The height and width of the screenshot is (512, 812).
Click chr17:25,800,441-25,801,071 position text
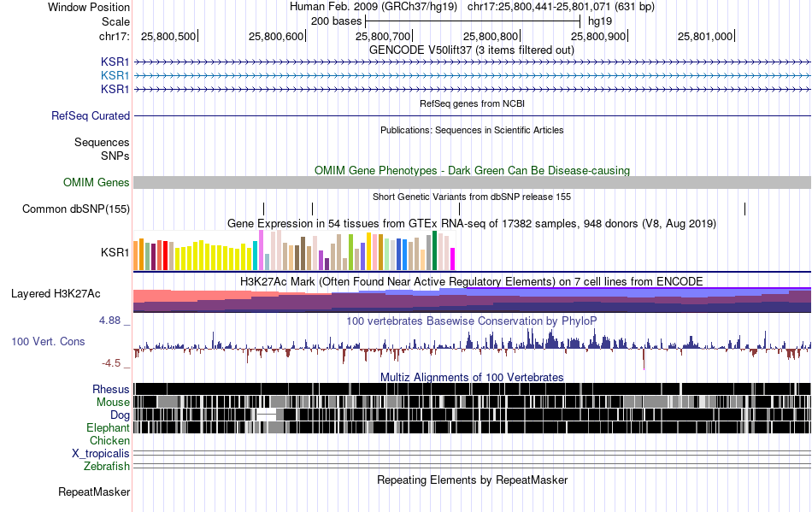[561, 7]
